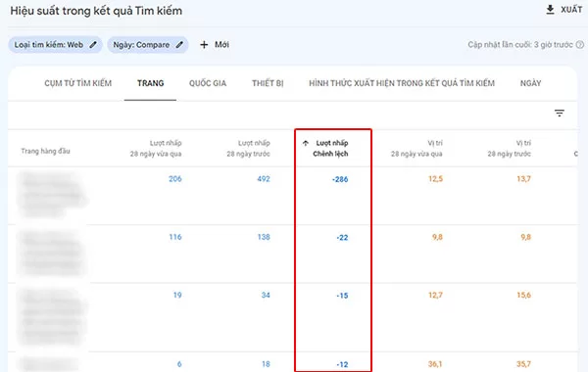Sort by Vị trí 28 ngày vừa qua
This screenshot has height=372, width=588.
416,149
